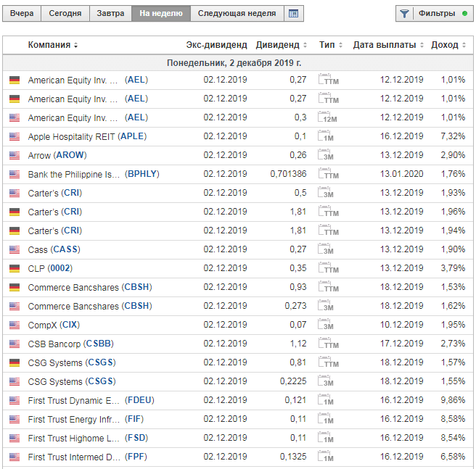Click the US flag beside Apple Hospitality REIT

pyautogui.click(x=15, y=136)
